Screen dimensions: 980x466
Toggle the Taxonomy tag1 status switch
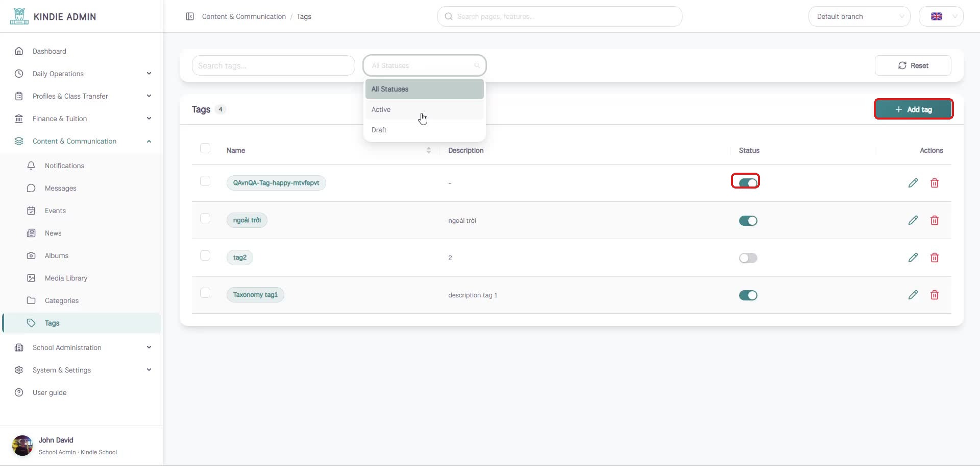coord(748,295)
